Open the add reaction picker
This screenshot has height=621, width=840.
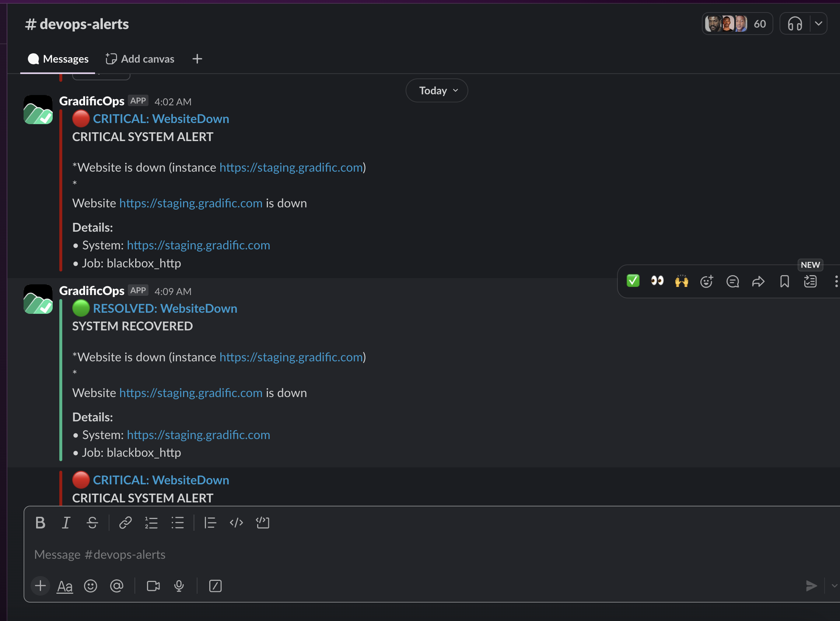pos(707,281)
